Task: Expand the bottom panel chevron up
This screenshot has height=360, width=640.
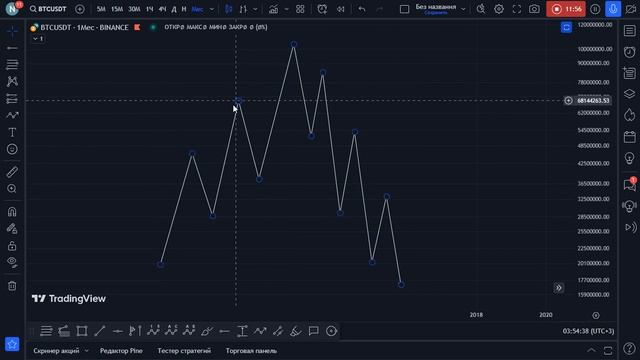Action: [x=591, y=350]
